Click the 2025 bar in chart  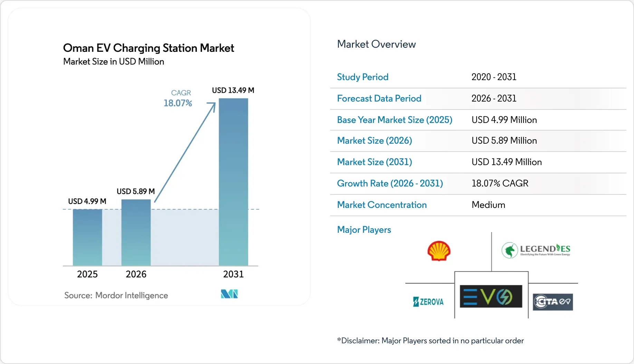click(87, 237)
